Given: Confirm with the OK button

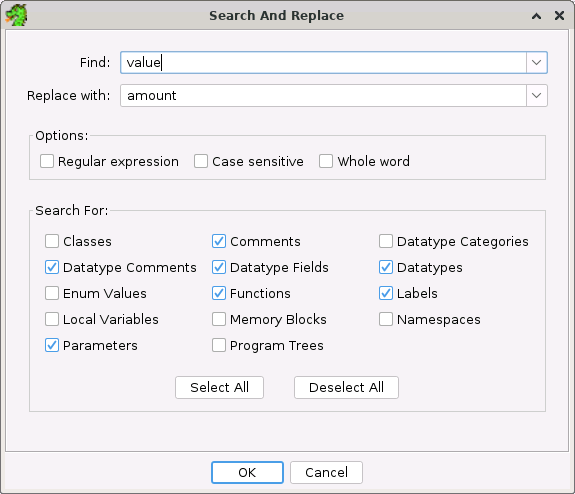Looking at the screenshot, I should tap(247, 472).
